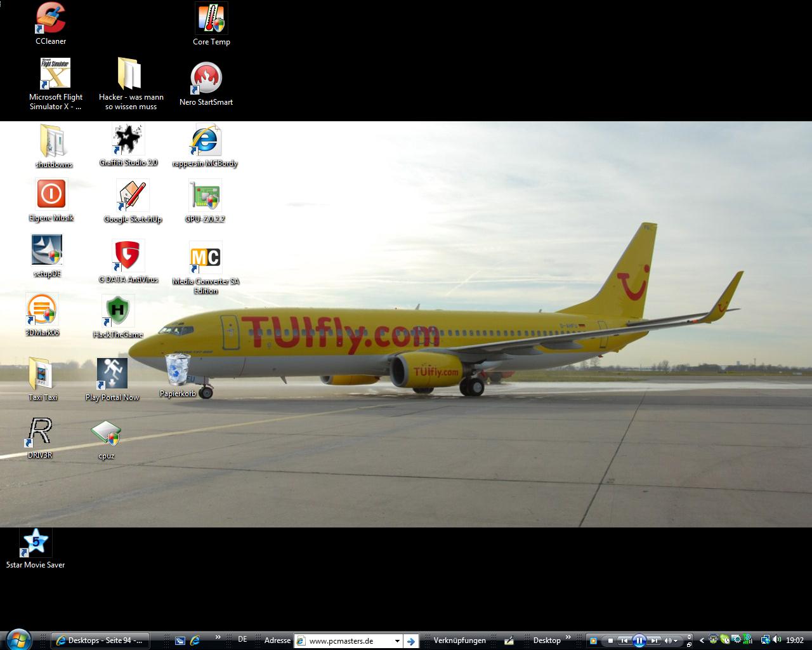Image resolution: width=812 pixels, height=650 pixels.
Task: Skip to next track in taskbar player
Action: [x=655, y=641]
